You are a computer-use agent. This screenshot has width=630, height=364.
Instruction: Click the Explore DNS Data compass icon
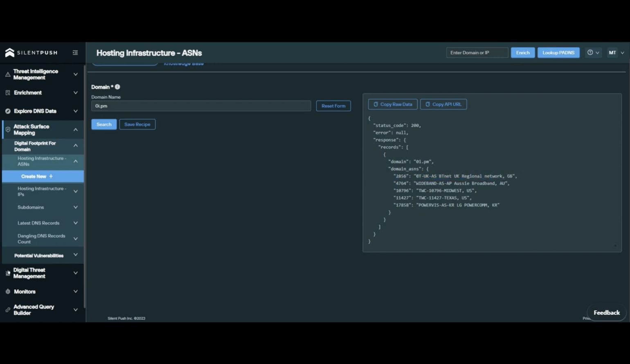(x=7, y=111)
